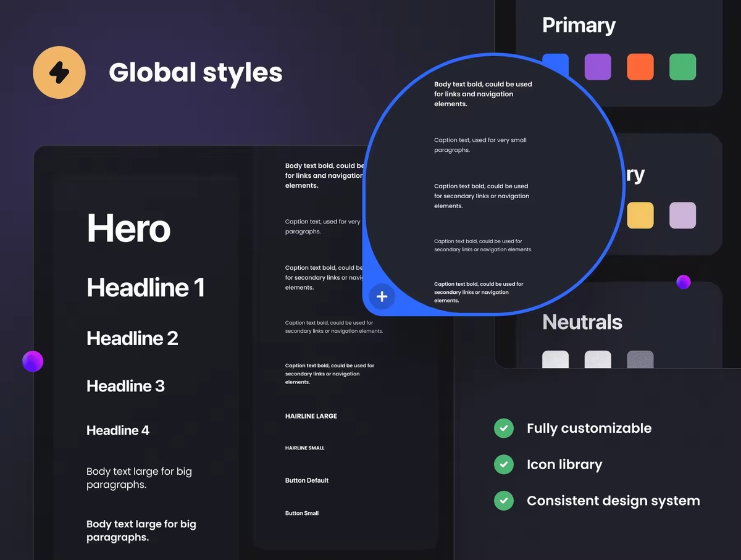Select the green Primary color swatch
This screenshot has height=560, width=741.
pos(682,67)
